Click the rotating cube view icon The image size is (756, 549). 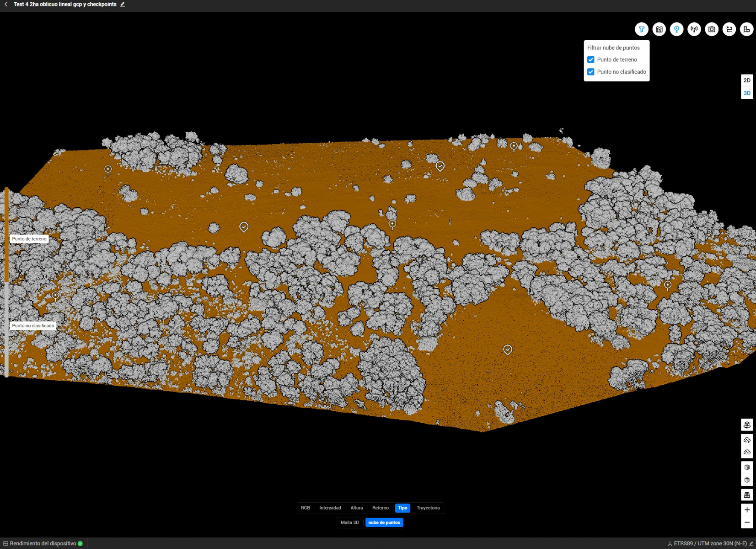(x=746, y=425)
